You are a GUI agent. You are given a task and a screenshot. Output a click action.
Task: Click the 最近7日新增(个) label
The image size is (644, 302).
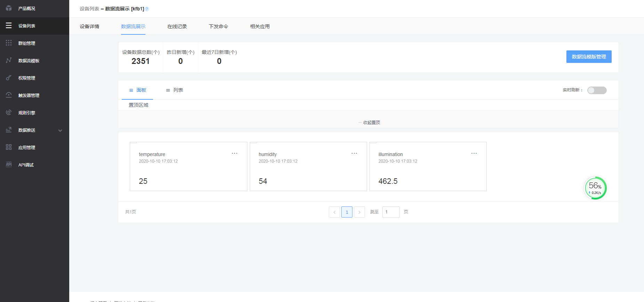(x=219, y=52)
